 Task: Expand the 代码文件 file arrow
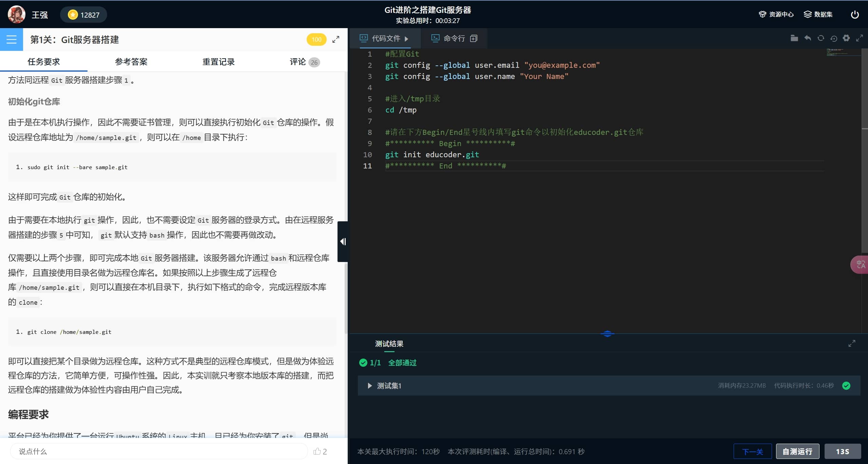[x=406, y=39]
